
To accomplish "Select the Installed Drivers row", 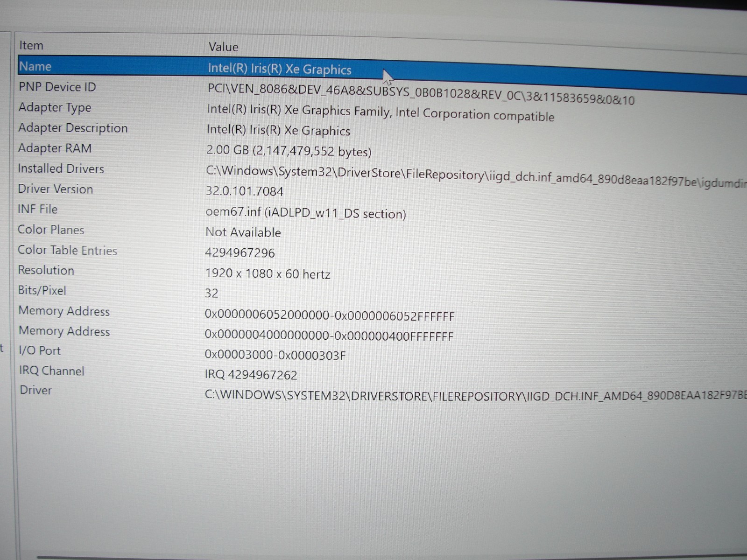I will pos(61,168).
